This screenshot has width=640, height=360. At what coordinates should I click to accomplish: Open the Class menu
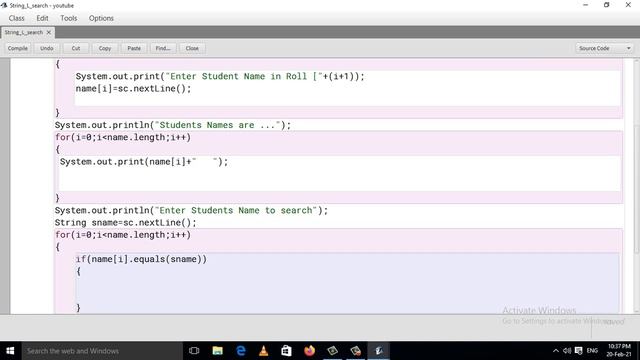[16, 18]
